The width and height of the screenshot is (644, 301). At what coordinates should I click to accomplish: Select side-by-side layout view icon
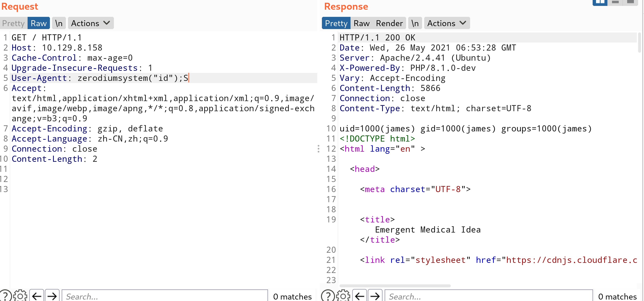pos(600,3)
